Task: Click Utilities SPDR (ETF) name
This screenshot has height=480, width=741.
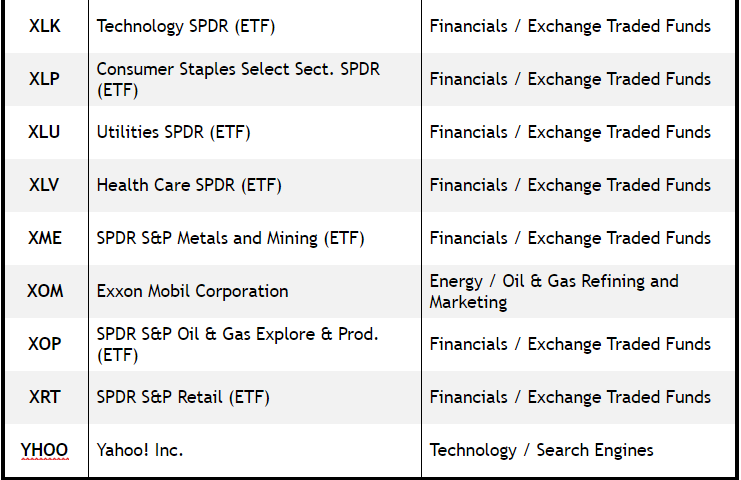Action: (173, 132)
